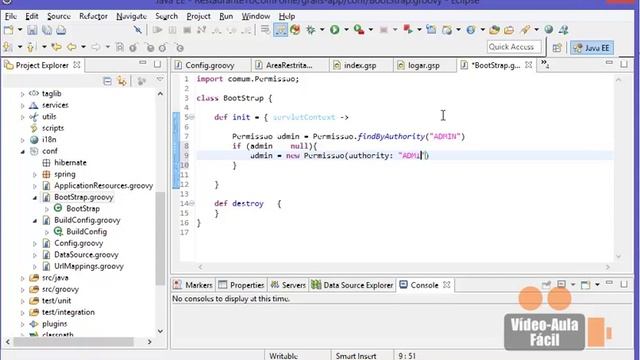Image resolution: width=640 pixels, height=360 pixels.
Task: Open the Debug dropdown arrow
Action: 322,29
